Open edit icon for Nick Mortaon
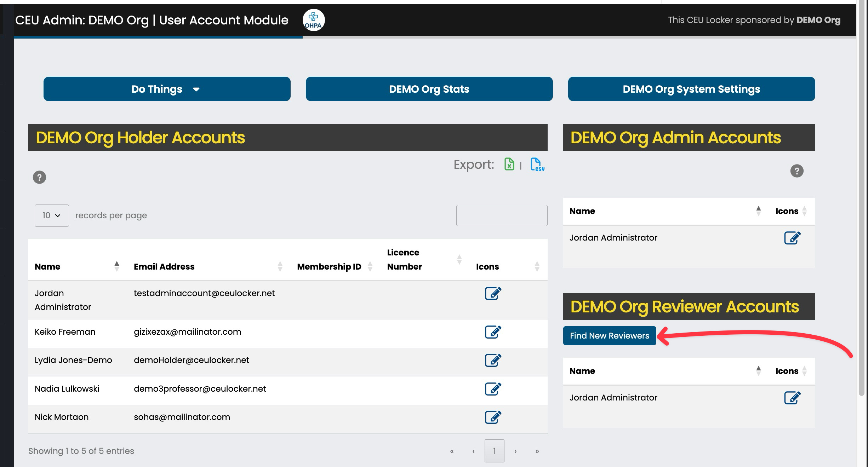868x467 pixels. [x=493, y=417]
